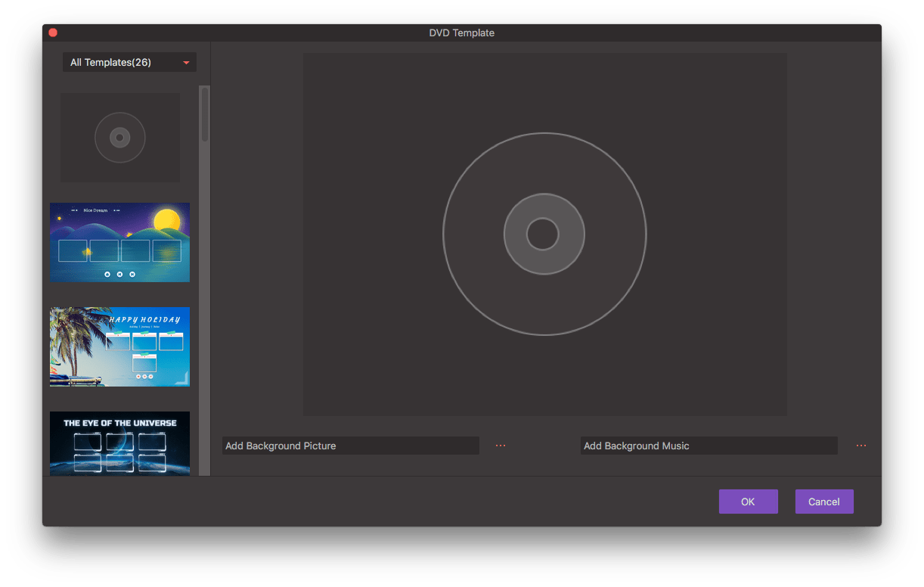
Task: Click the yellow moon in Nice Dream thumbnail
Action: [166, 220]
